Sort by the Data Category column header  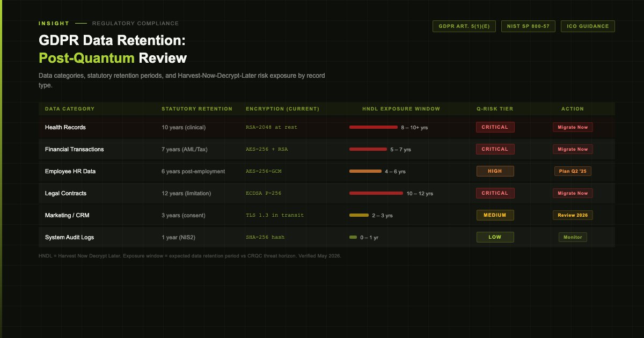[x=70, y=109]
